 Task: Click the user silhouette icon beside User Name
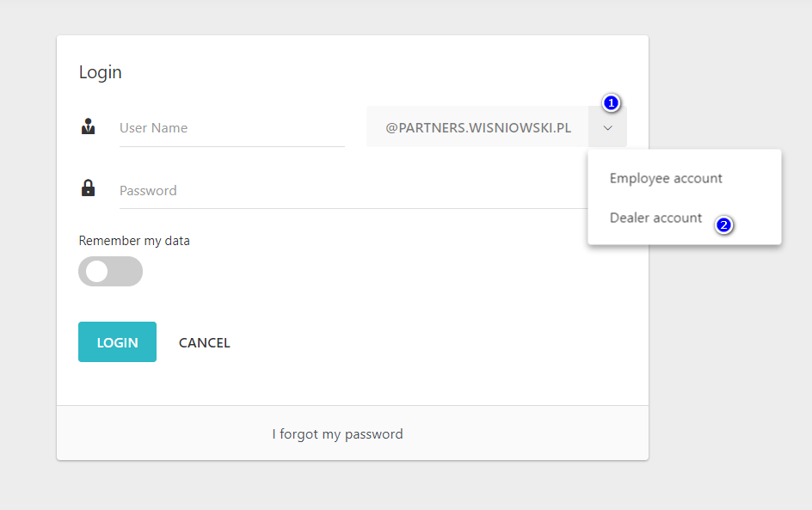coord(88,127)
